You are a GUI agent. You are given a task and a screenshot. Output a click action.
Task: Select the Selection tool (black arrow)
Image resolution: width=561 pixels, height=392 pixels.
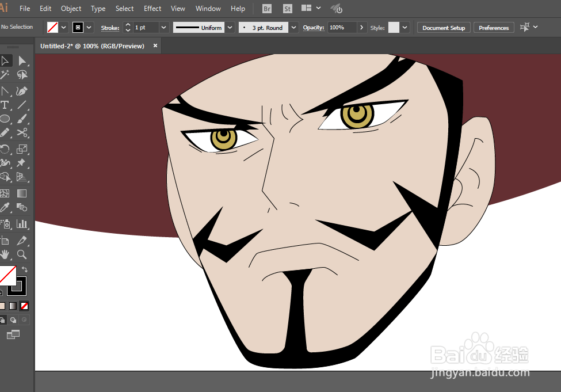coord(5,60)
